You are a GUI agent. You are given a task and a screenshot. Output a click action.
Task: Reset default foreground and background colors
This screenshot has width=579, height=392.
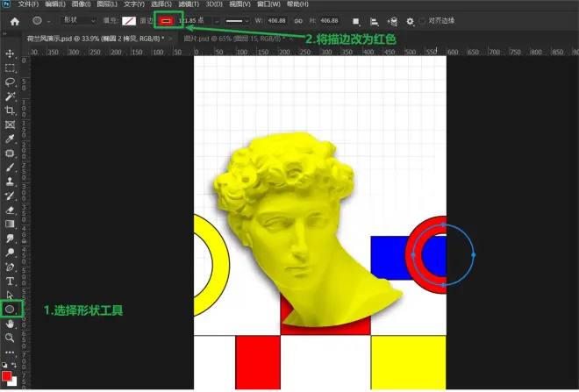click(4, 365)
